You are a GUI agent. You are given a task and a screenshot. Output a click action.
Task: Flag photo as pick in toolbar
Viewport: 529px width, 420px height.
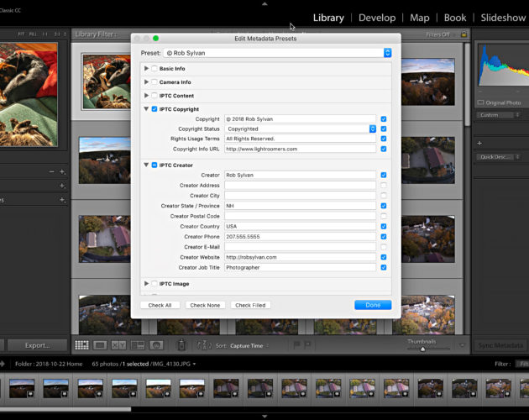pyautogui.click(x=297, y=345)
